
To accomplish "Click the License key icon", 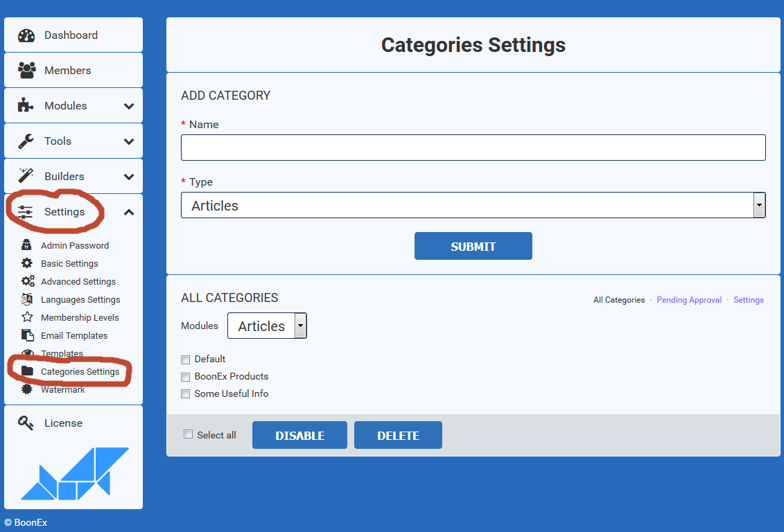I will 26,423.
